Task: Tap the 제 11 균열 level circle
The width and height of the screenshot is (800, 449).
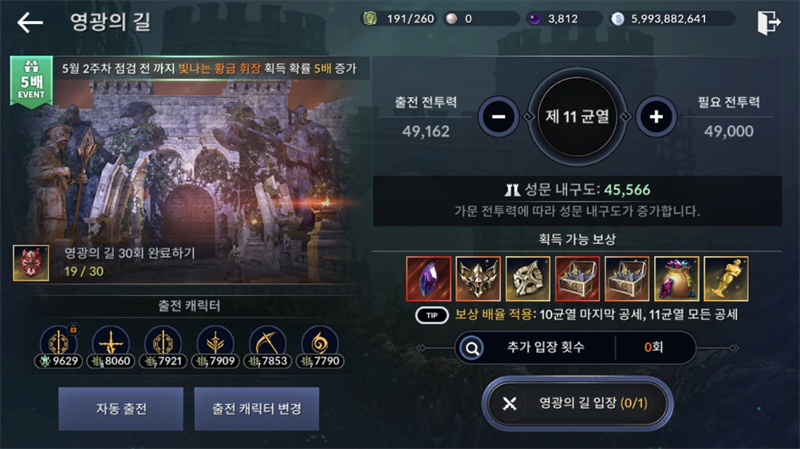Action: click(x=577, y=117)
